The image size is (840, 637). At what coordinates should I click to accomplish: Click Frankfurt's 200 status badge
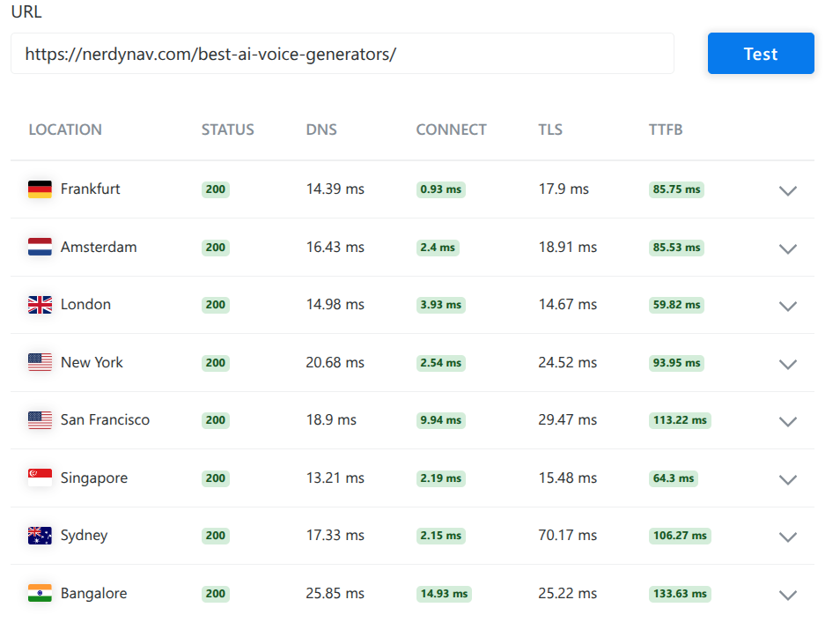pos(216,189)
